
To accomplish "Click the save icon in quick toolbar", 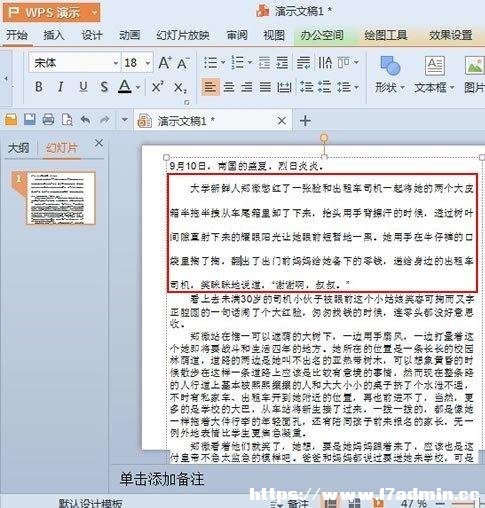I will coord(30,120).
